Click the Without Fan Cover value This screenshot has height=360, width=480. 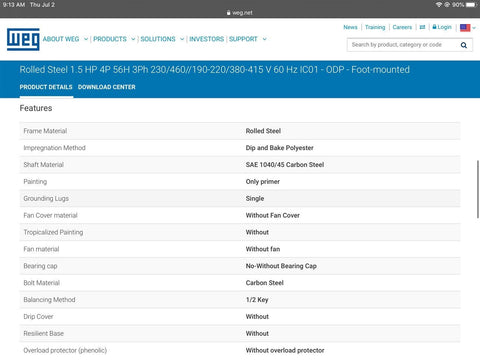click(x=272, y=215)
